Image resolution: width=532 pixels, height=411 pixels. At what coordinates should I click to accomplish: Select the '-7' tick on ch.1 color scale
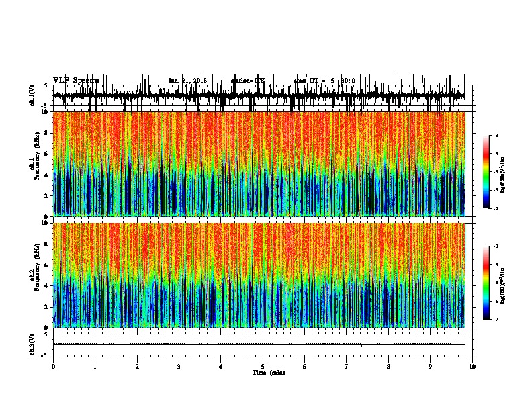point(495,208)
